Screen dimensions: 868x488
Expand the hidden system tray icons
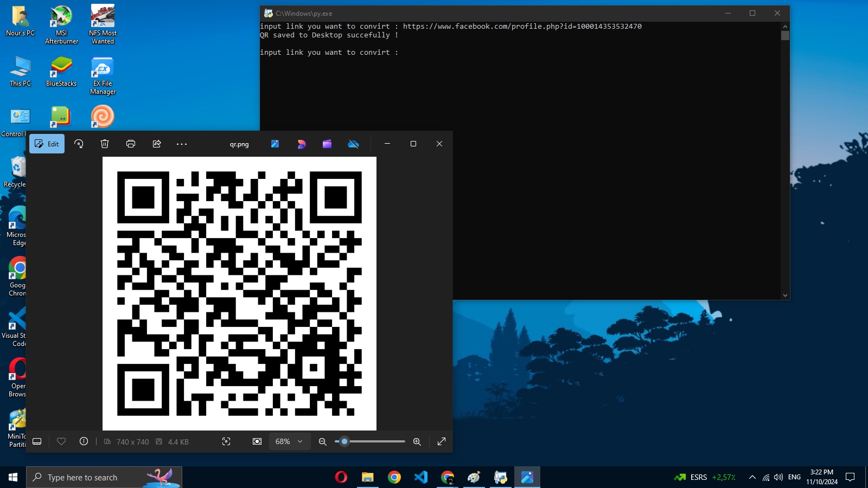752,477
